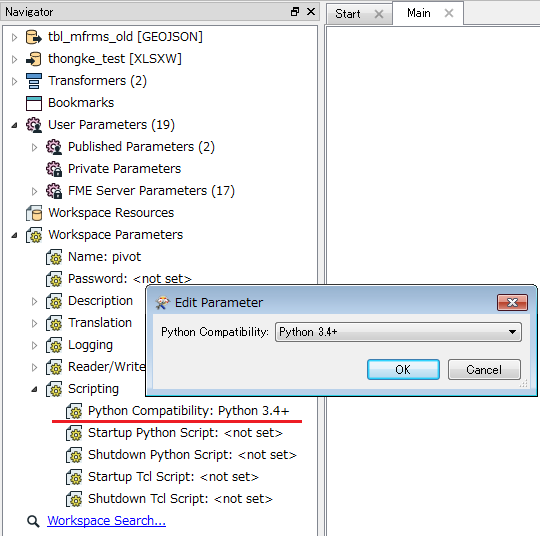Click the tbl_mfrms_old GEOJSON reader icon
This screenshot has height=536, width=540.
(x=34, y=37)
